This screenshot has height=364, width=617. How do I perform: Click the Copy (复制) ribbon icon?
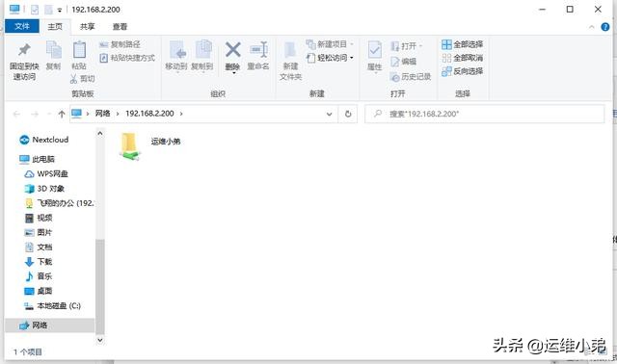54,50
